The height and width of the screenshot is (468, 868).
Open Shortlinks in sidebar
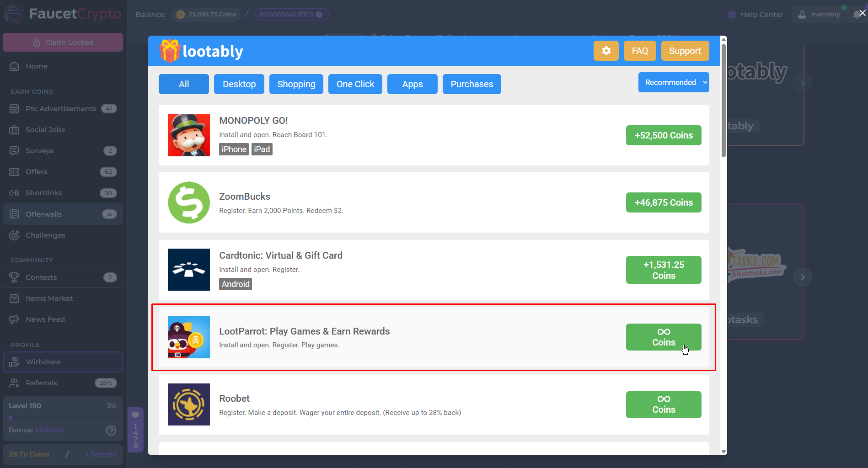[63, 193]
